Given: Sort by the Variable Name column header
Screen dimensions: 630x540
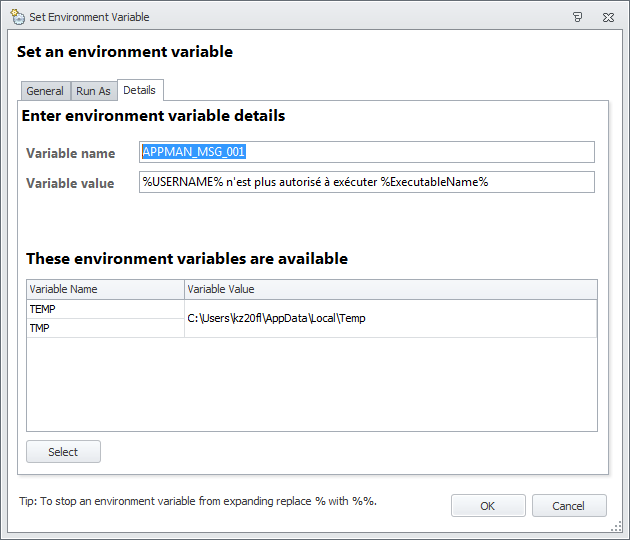Looking at the screenshot, I should point(105,289).
